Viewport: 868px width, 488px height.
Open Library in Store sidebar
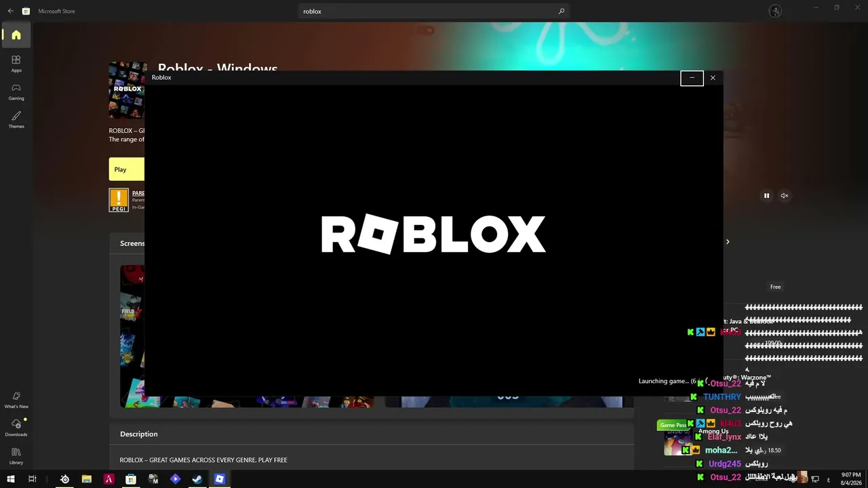[16, 456]
